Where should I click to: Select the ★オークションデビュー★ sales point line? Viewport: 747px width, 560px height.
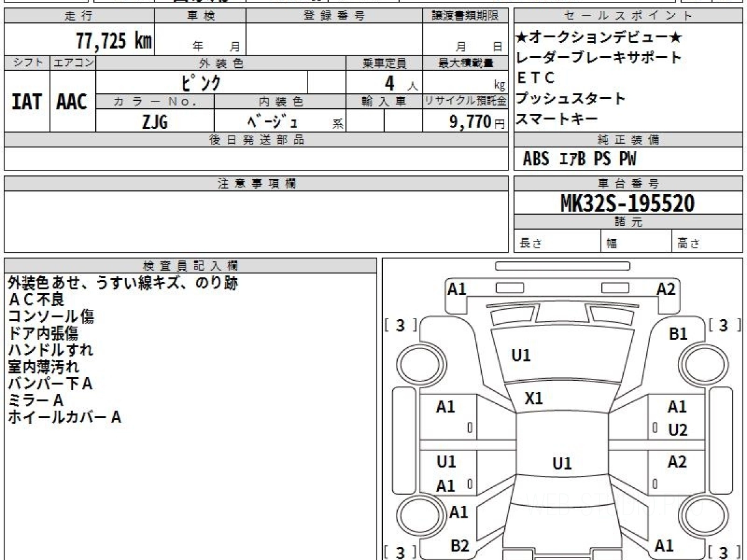click(599, 37)
